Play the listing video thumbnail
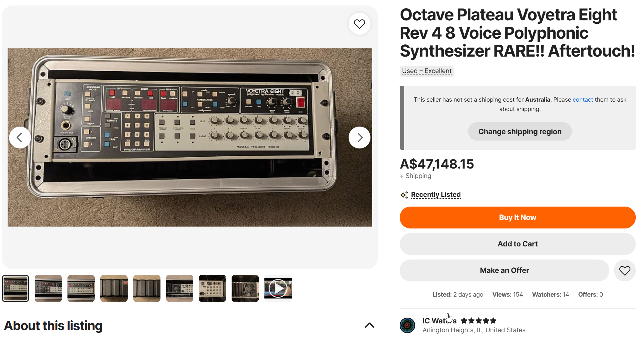This screenshot has height=338, width=644. point(278,288)
